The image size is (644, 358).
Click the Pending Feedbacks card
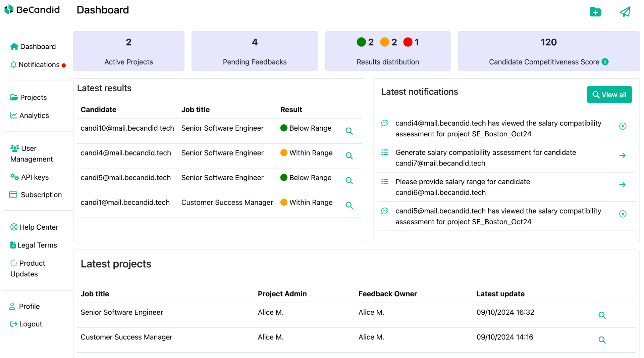click(255, 51)
